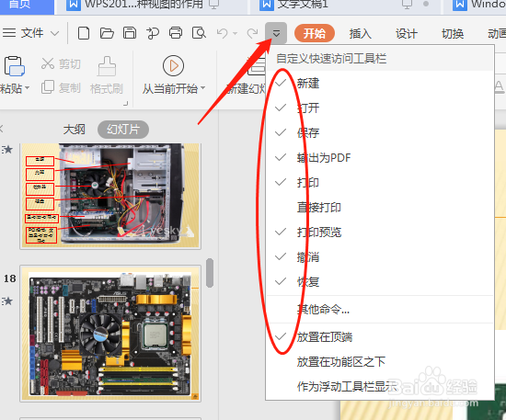The height and width of the screenshot is (420, 506).
Task: Switch to the 大纲 outline view
Action: (x=75, y=130)
